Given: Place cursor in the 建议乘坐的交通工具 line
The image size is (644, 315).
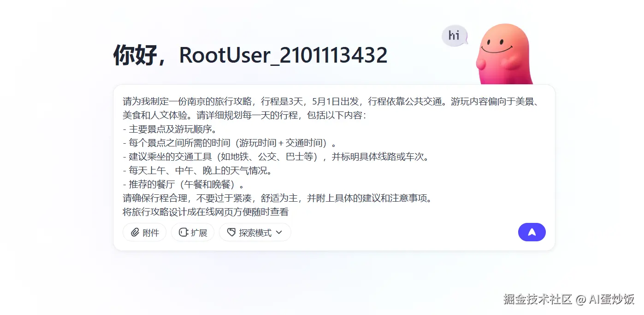Looking at the screenshot, I should 276,157.
